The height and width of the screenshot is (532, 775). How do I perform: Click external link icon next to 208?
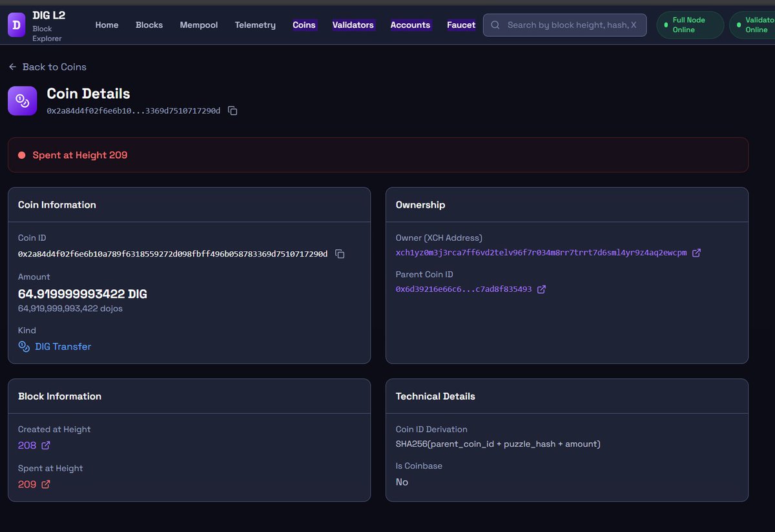point(46,445)
